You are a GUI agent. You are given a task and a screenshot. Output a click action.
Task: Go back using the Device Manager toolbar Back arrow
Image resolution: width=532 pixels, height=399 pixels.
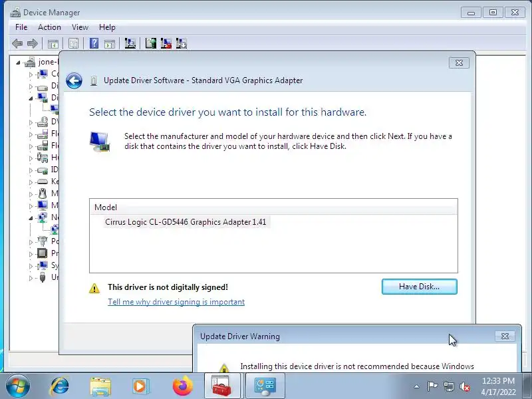[x=17, y=43]
